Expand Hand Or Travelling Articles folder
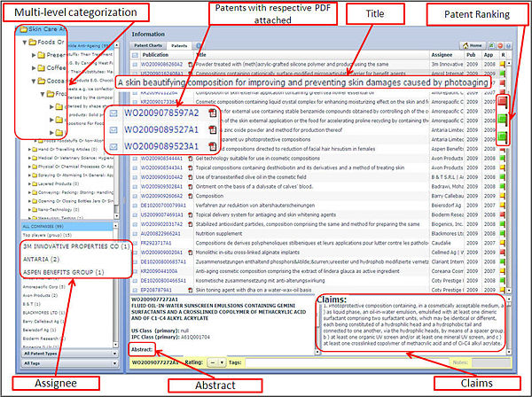Viewport: 532px width, 397px height. (x=29, y=149)
